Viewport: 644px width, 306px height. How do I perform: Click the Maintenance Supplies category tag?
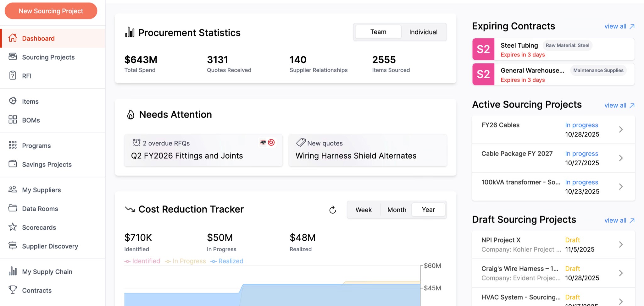click(x=598, y=70)
